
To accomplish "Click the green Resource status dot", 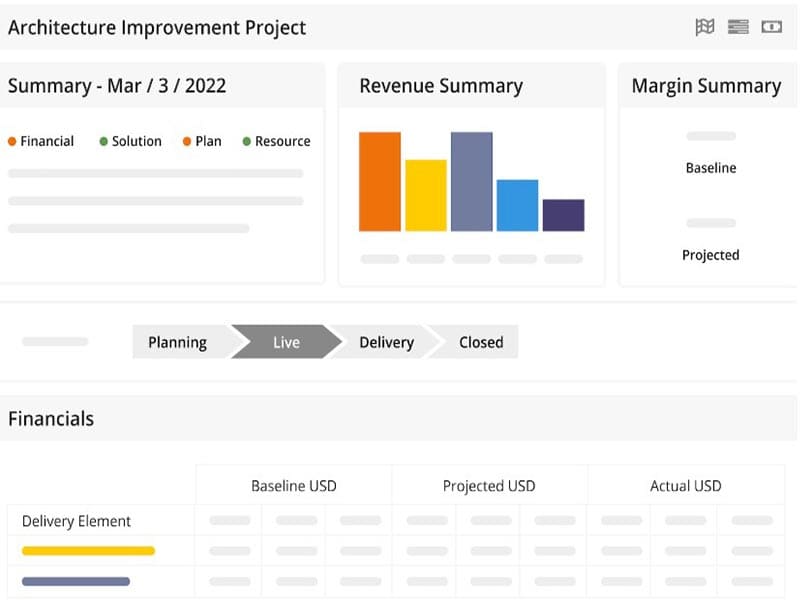I will click(247, 142).
